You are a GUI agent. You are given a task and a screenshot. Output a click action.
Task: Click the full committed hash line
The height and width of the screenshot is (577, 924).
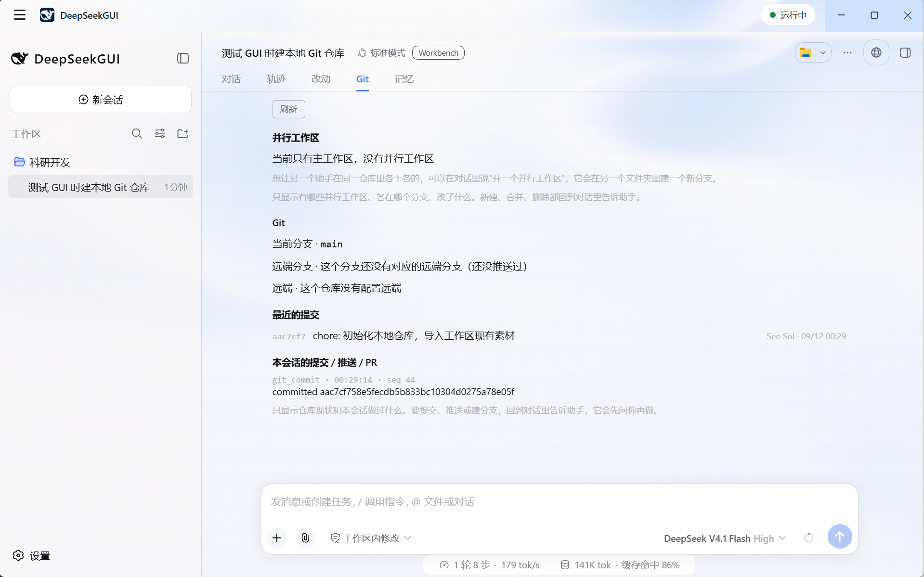point(393,392)
